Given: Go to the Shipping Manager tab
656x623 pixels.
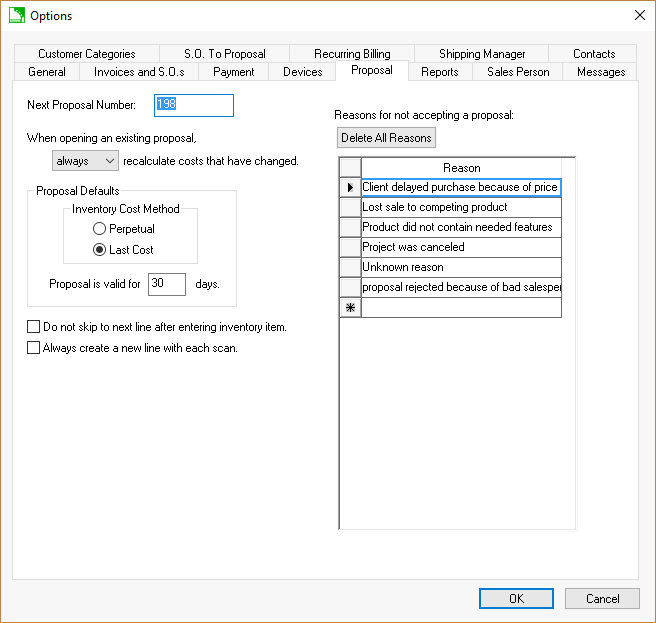Looking at the screenshot, I should point(482,54).
